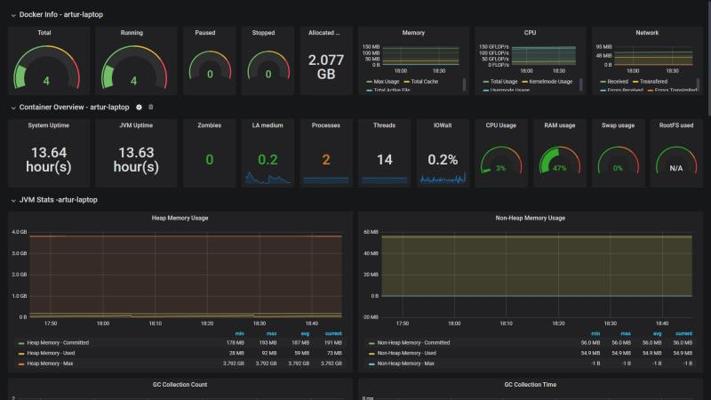Click the Heap Memory - Committed color swatch

pyautogui.click(x=21, y=343)
